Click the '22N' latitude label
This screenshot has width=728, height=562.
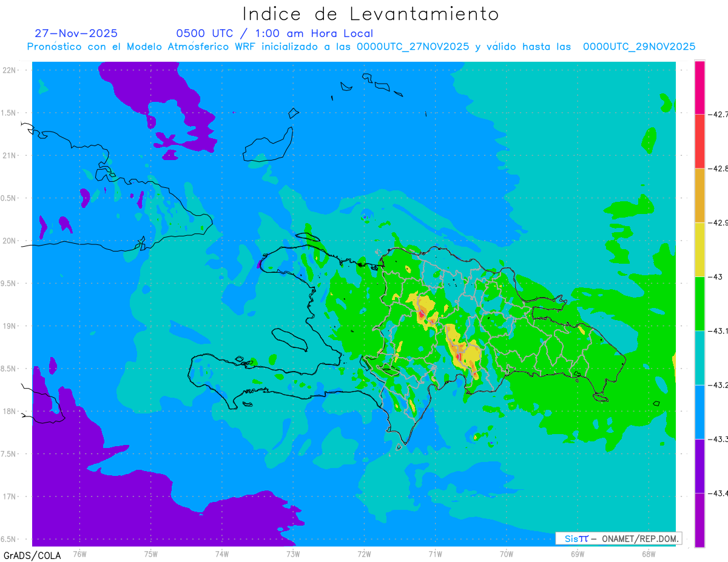click(9, 70)
